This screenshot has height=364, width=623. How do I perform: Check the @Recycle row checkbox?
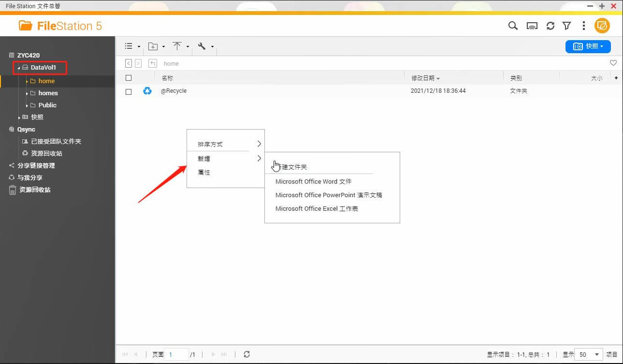pyautogui.click(x=129, y=91)
